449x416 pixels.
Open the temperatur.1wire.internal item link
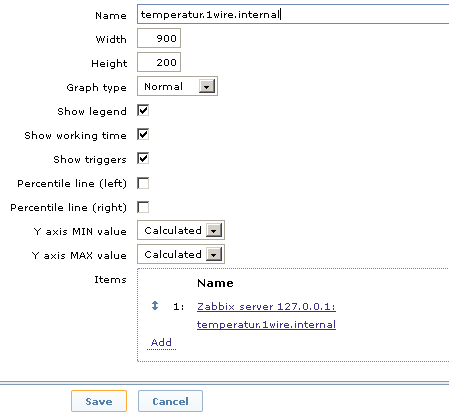[x=266, y=324]
